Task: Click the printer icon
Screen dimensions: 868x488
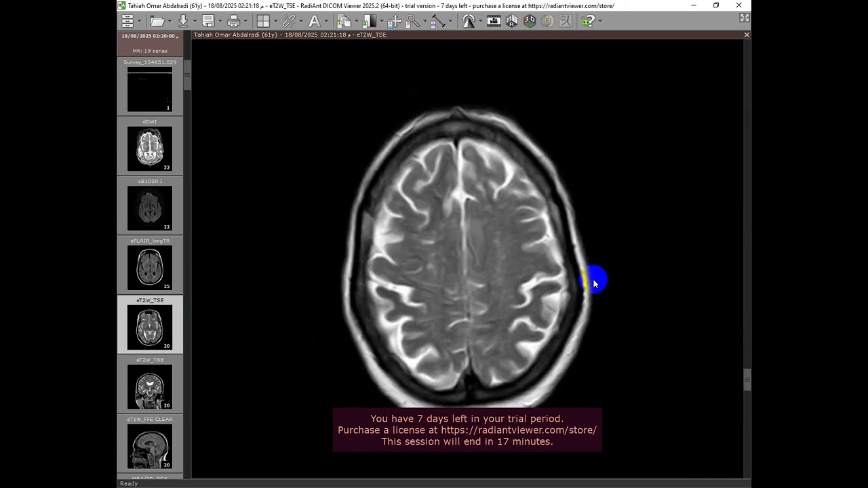Action: click(x=234, y=21)
